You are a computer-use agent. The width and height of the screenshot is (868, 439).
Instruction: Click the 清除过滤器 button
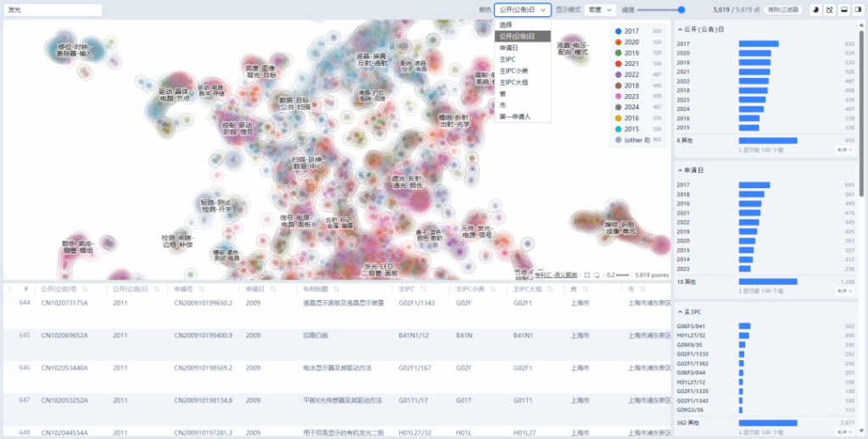pos(783,9)
